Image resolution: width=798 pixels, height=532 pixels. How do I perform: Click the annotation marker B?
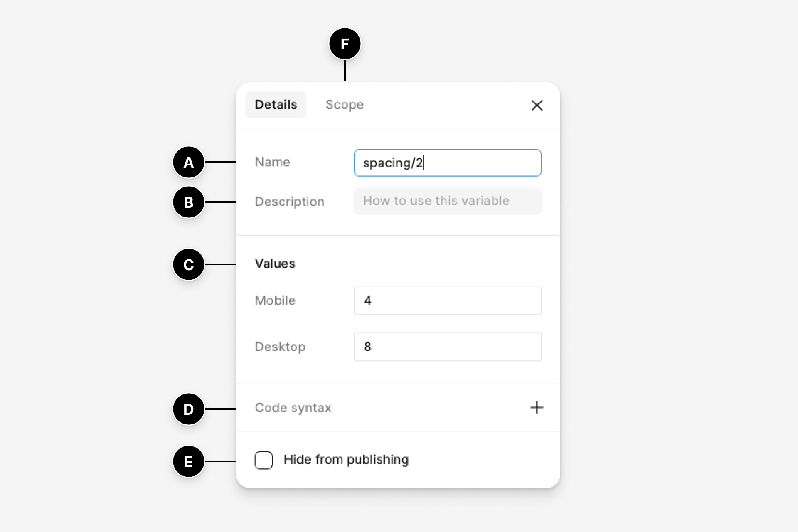189,202
